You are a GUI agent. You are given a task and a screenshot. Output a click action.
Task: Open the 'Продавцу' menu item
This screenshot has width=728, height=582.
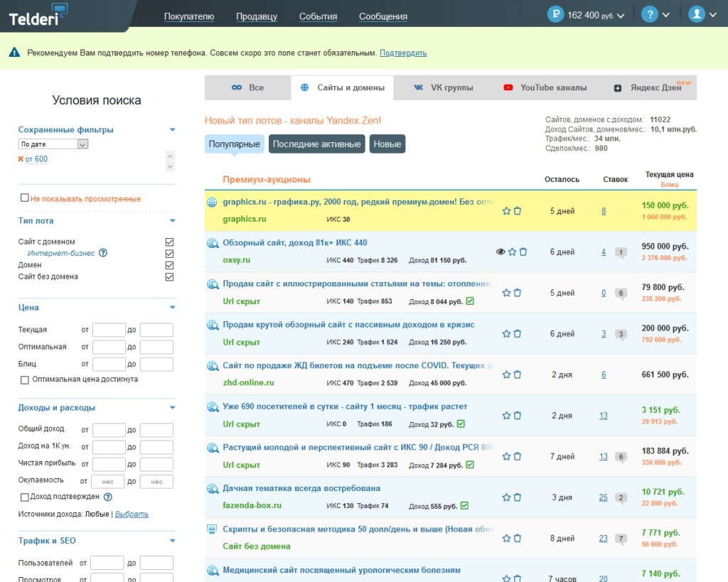coord(257,17)
